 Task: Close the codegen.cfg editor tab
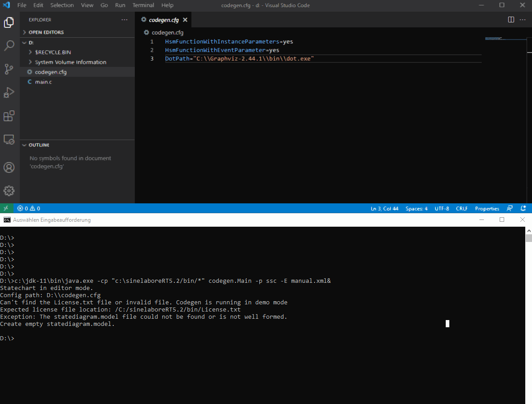click(x=185, y=20)
